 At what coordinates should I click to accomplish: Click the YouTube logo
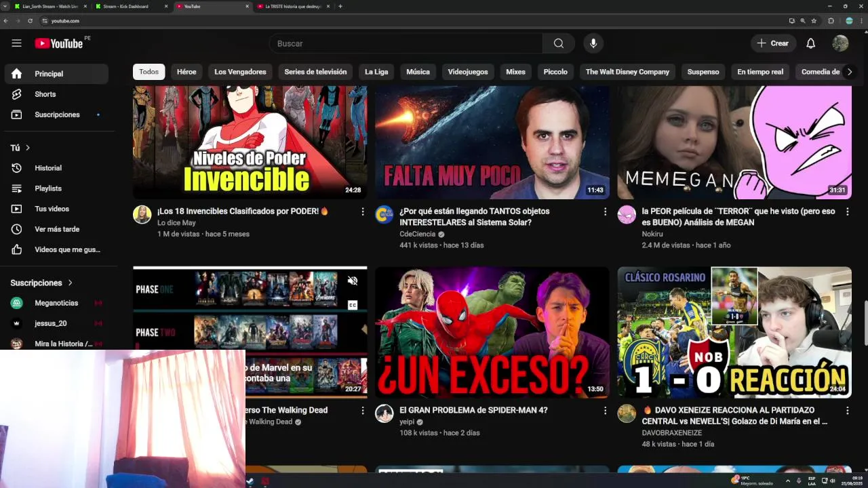[x=59, y=43]
